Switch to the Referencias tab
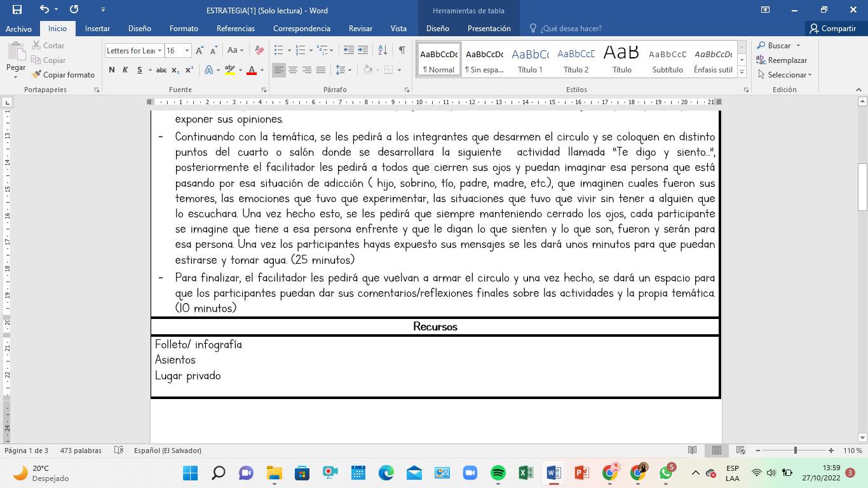The height and width of the screenshot is (488, 868). coord(236,29)
